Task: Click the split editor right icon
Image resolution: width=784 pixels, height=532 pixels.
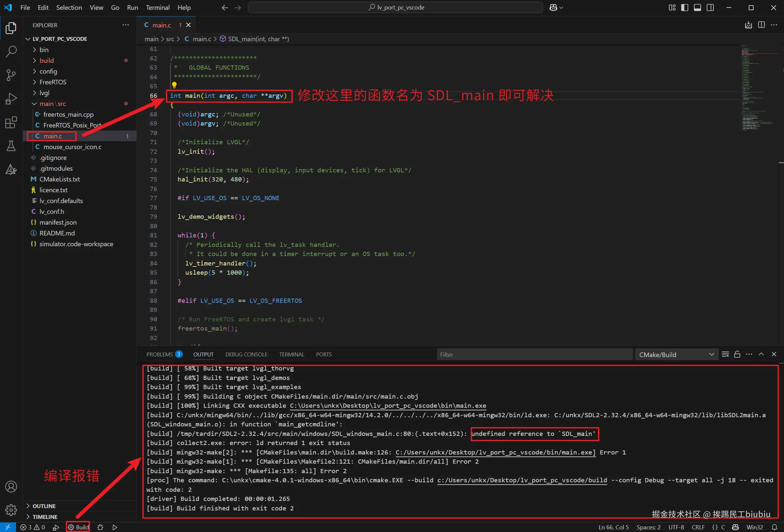Action: click(x=761, y=25)
